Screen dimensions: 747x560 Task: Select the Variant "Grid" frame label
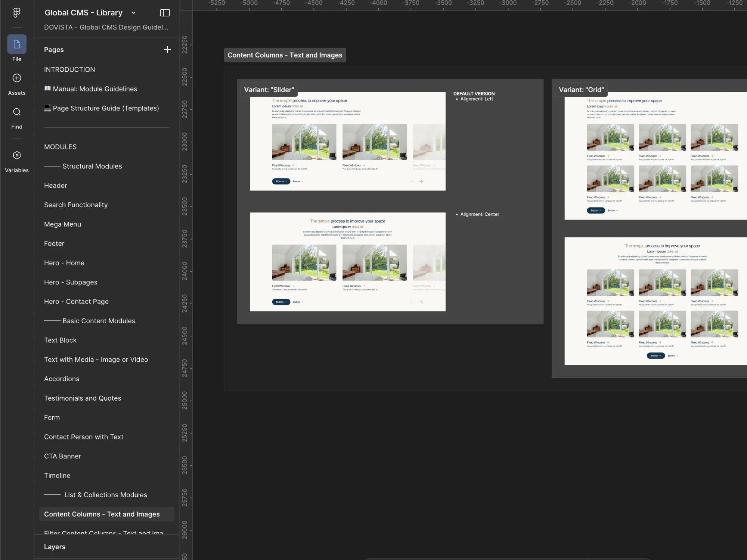pyautogui.click(x=581, y=90)
